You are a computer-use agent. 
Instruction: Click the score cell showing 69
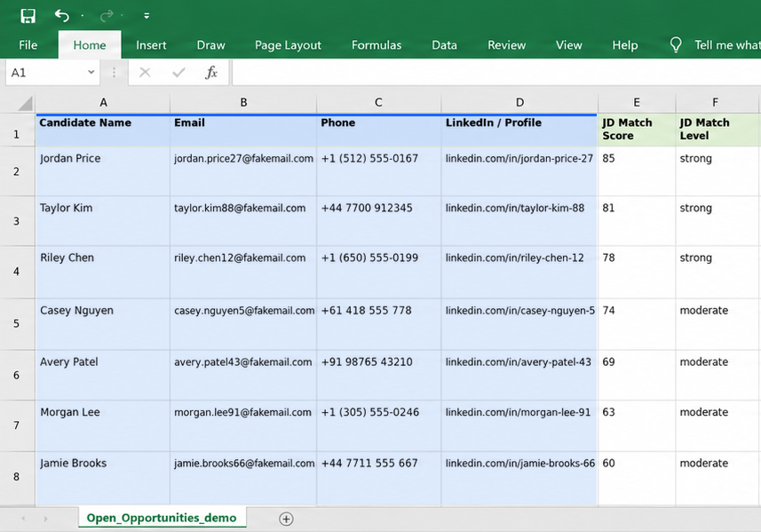637,375
